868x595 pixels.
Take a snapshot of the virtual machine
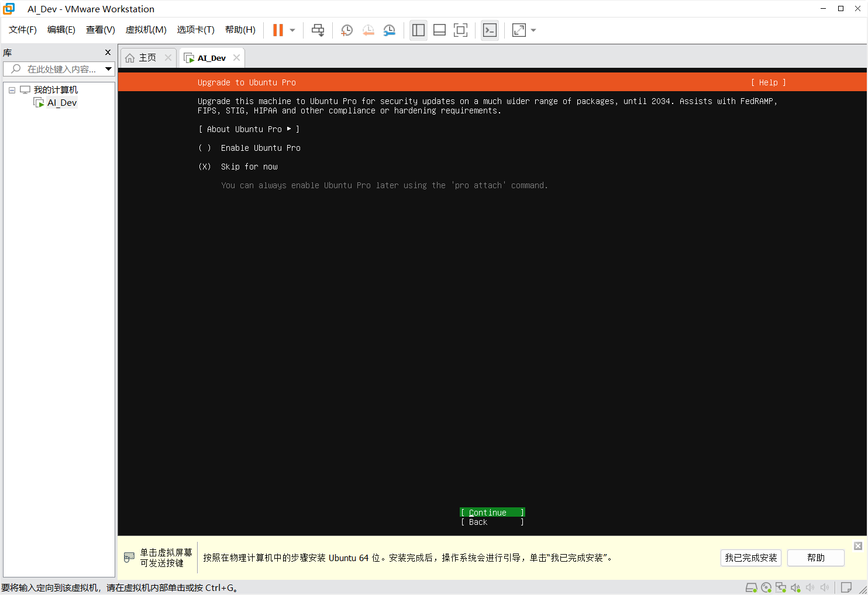click(347, 30)
